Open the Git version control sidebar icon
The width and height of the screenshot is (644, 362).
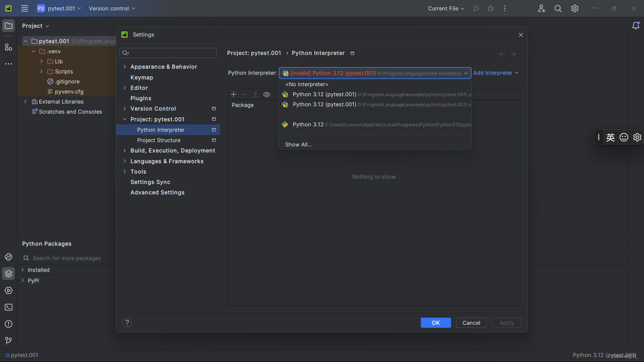[x=8, y=341]
